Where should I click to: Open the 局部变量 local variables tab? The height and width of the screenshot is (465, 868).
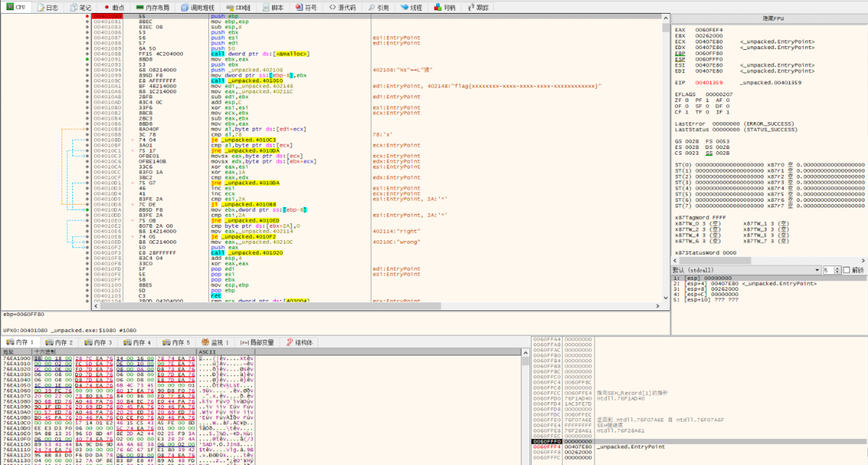pos(258,342)
